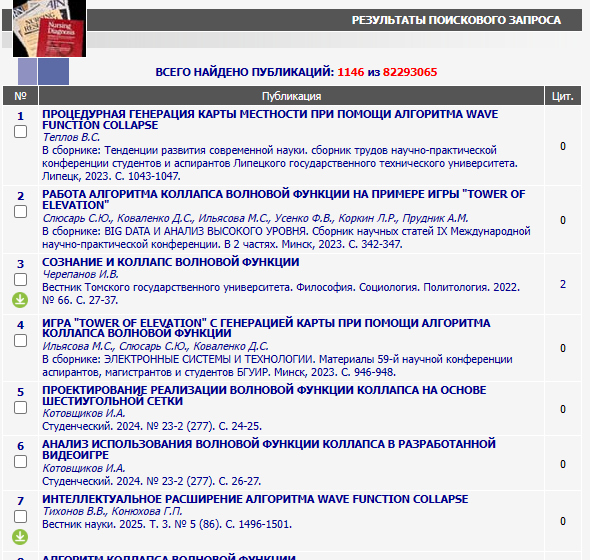The height and width of the screenshot is (560, 590).
Task: Click row number 1 label
Action: [20, 116]
